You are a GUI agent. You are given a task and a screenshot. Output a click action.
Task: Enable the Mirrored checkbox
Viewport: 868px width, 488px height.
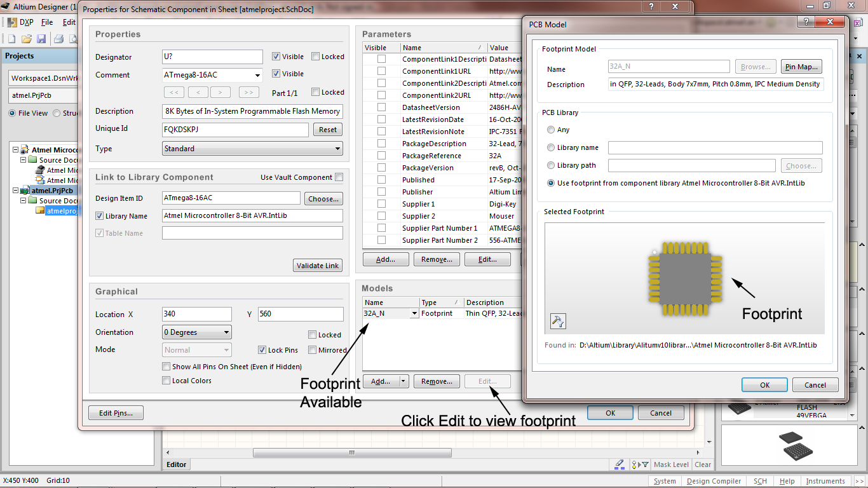[x=312, y=350]
